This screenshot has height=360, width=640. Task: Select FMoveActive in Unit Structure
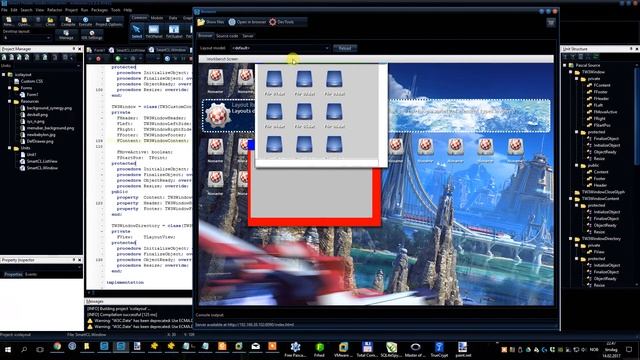point(605,112)
